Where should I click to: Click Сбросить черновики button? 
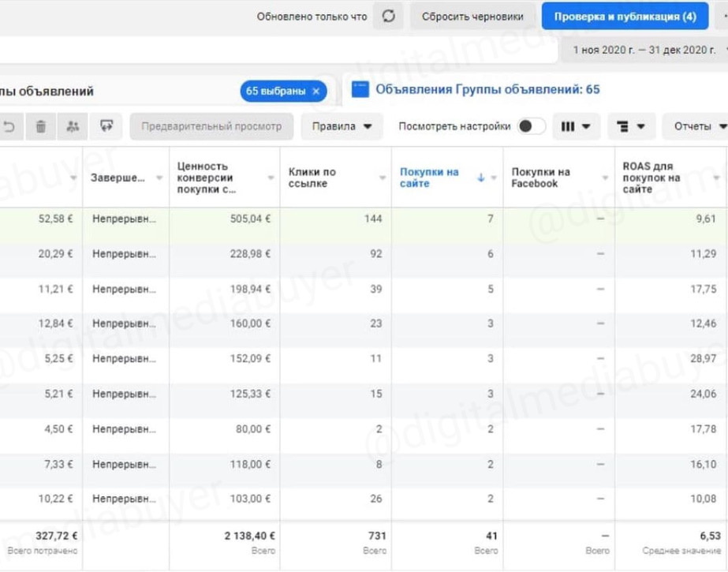[x=472, y=17]
